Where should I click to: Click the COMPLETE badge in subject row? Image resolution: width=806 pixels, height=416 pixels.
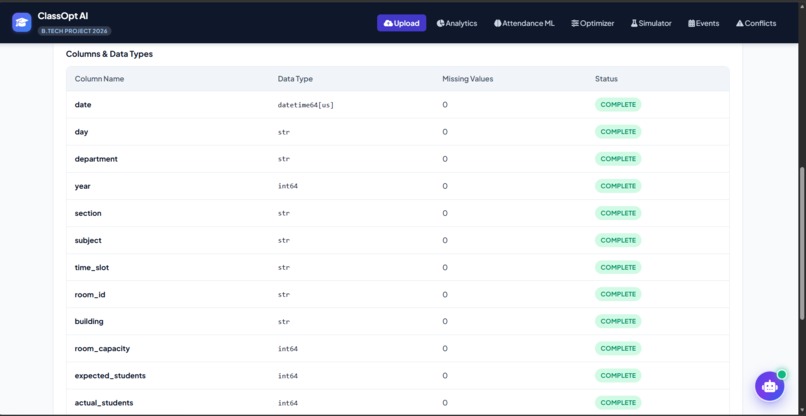[x=618, y=240]
